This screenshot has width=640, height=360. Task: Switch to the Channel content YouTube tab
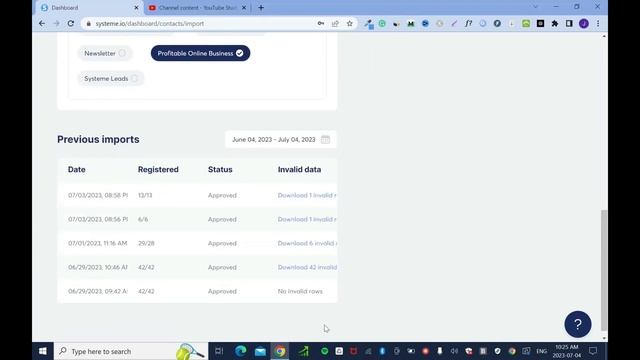pyautogui.click(x=198, y=8)
